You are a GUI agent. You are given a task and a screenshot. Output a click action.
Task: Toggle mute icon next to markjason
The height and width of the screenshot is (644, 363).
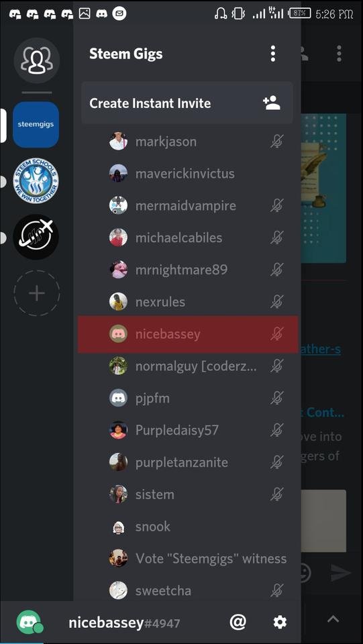(x=276, y=142)
